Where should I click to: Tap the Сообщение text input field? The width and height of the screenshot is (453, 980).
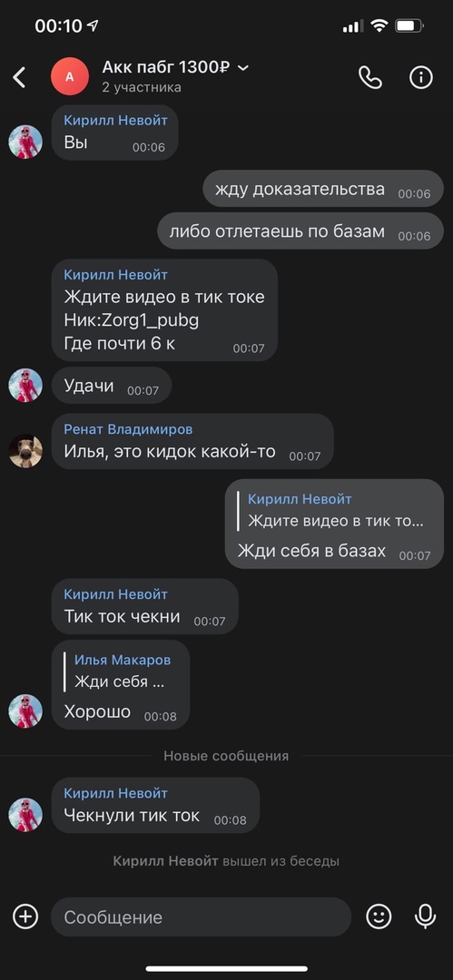pyautogui.click(x=201, y=916)
